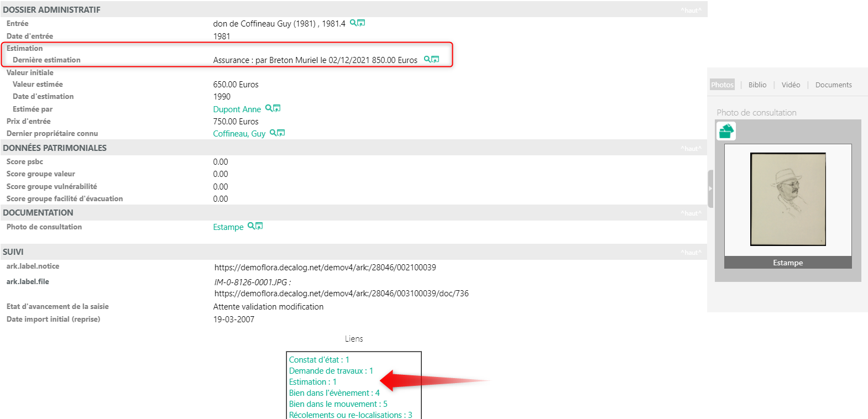This screenshot has width=868, height=419.
Task: Open the popup window icon next to Entrée
Action: (x=361, y=23)
